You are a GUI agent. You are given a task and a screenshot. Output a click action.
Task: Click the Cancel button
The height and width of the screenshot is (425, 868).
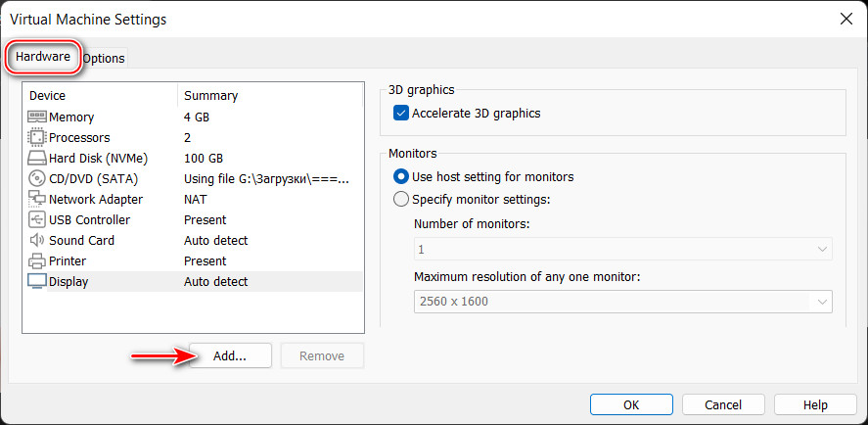tap(723, 404)
